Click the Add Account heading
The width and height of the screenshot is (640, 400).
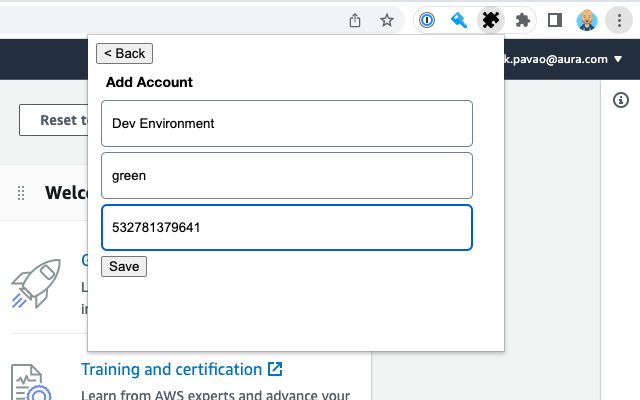(149, 82)
